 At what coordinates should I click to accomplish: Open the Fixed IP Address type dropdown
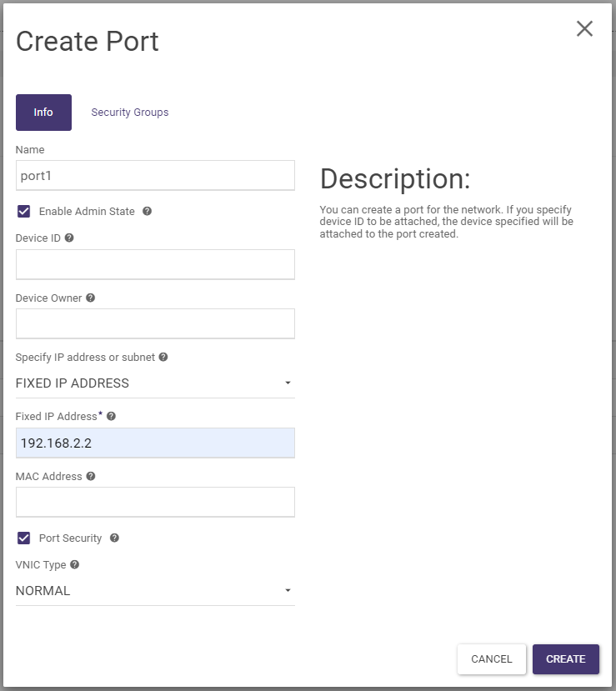pos(155,383)
